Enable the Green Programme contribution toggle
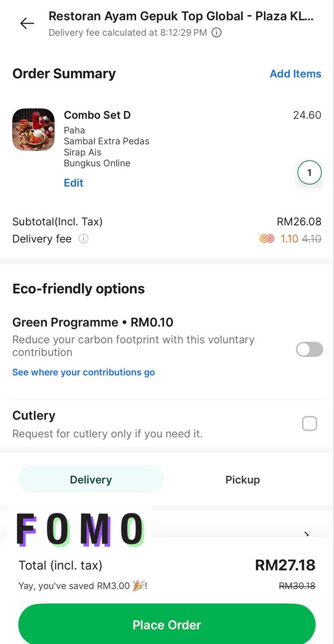Viewport: 334px width, 644px height. click(x=309, y=349)
